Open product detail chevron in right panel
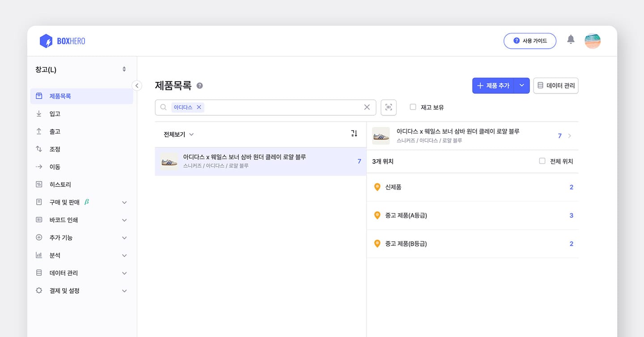 coord(569,136)
